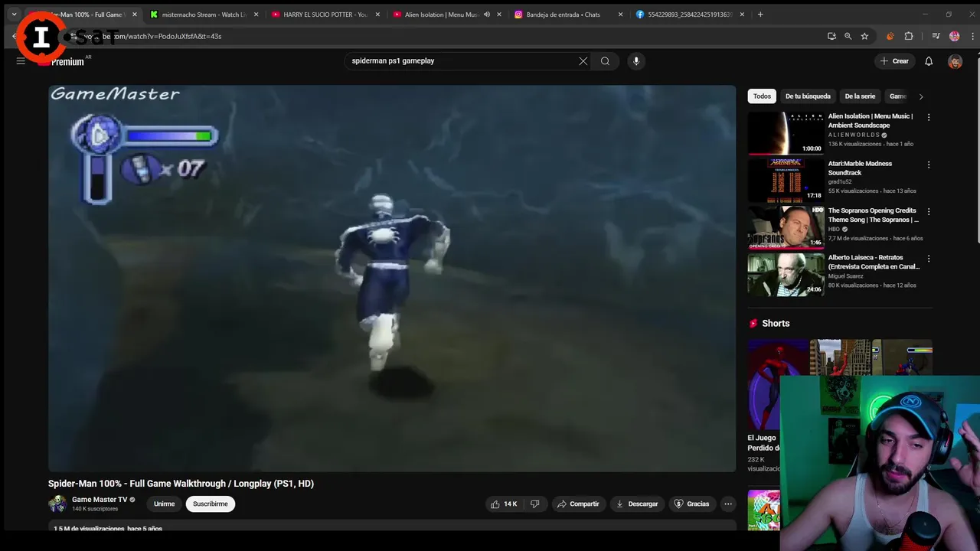Screen dimensions: 980x551
Task: Click the Compartir share button
Action: click(x=578, y=504)
